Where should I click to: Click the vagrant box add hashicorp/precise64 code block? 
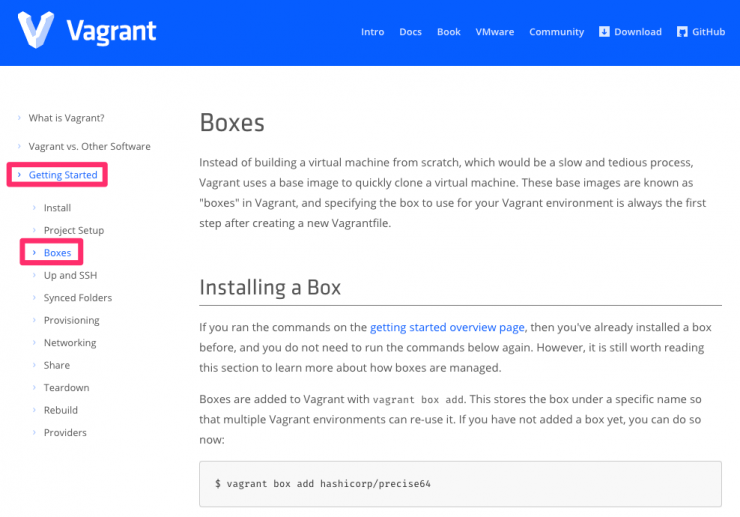coord(460,484)
